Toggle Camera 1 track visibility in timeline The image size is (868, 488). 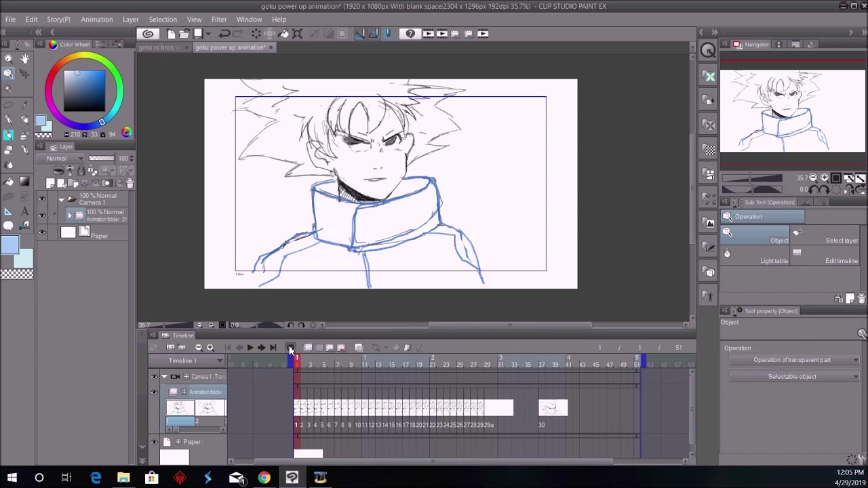[x=154, y=377]
